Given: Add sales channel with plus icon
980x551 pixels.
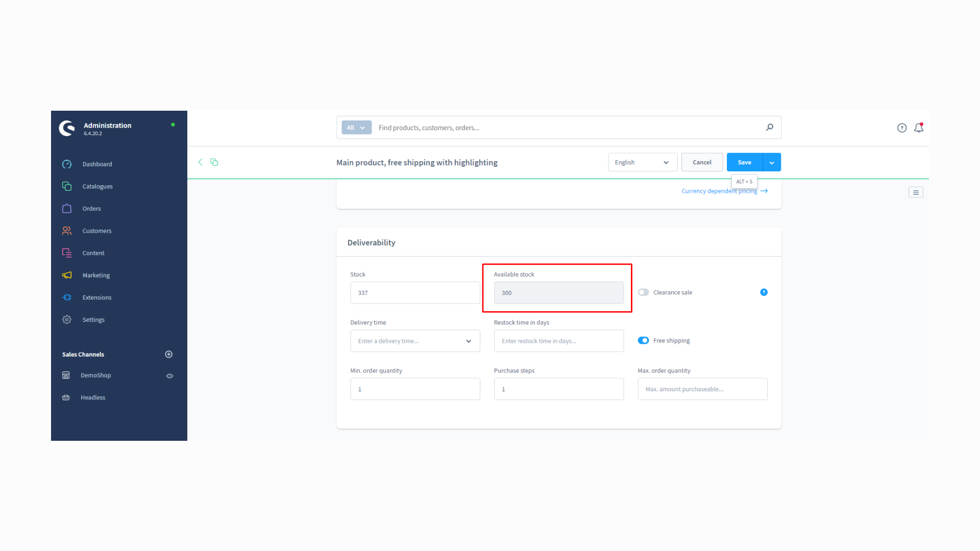Looking at the screenshot, I should 169,355.
